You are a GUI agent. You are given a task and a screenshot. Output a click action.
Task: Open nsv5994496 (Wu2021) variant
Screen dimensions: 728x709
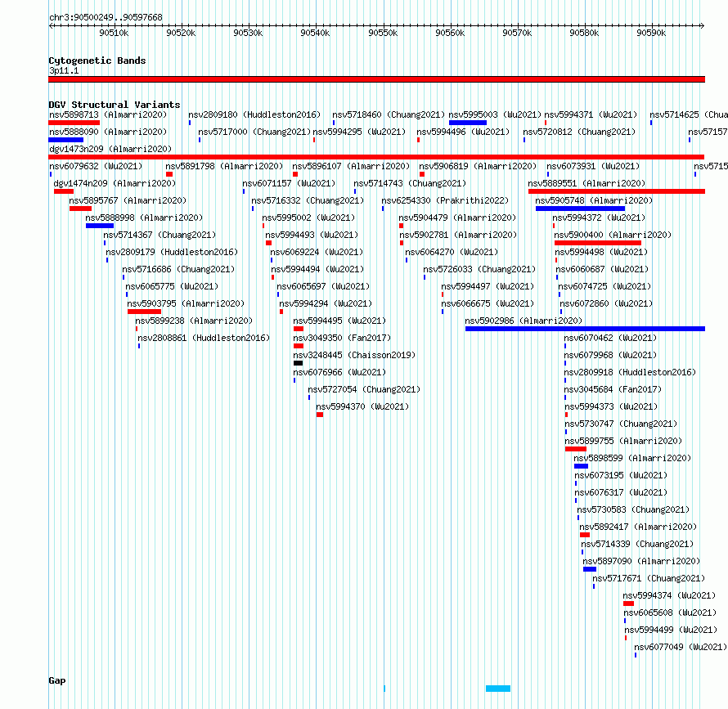[463, 132]
